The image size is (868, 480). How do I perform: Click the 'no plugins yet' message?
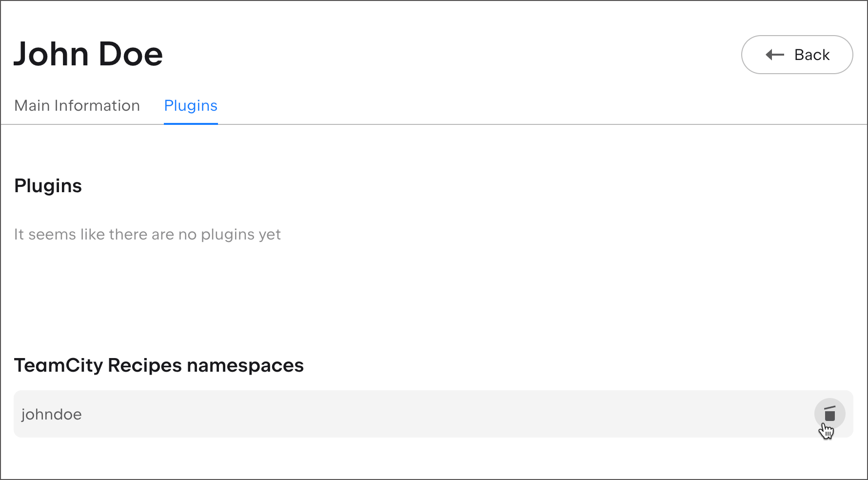click(147, 235)
